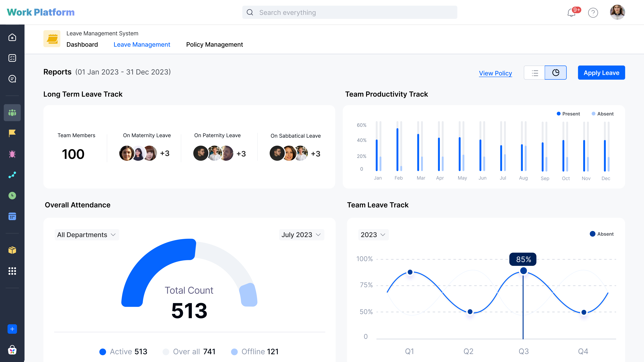Open the user profile avatar
The width and height of the screenshot is (644, 362).
[617, 12]
